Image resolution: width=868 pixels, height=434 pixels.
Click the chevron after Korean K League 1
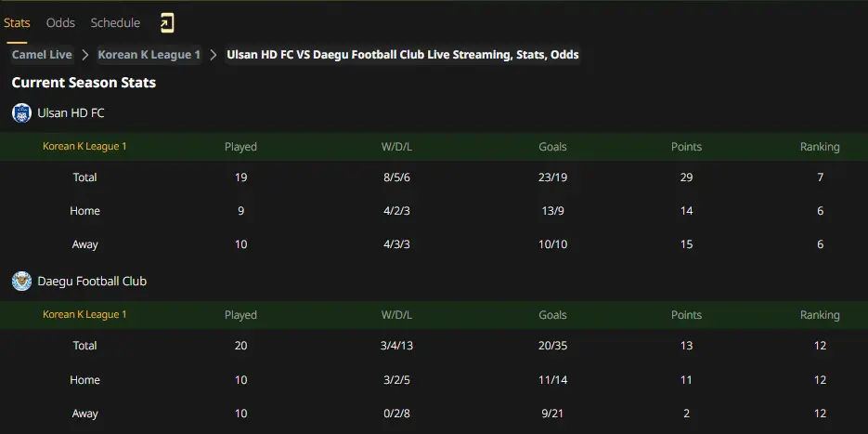tap(214, 55)
